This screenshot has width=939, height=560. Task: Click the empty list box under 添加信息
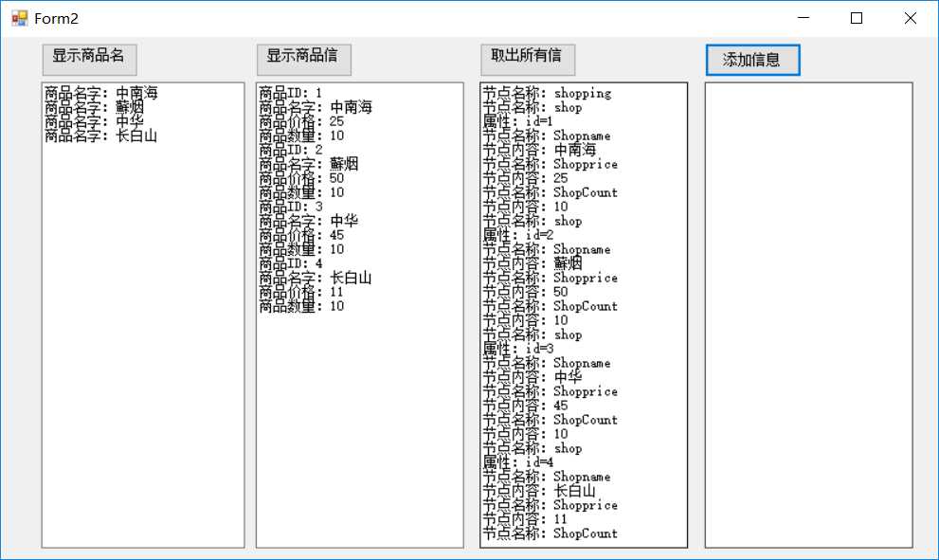808,315
